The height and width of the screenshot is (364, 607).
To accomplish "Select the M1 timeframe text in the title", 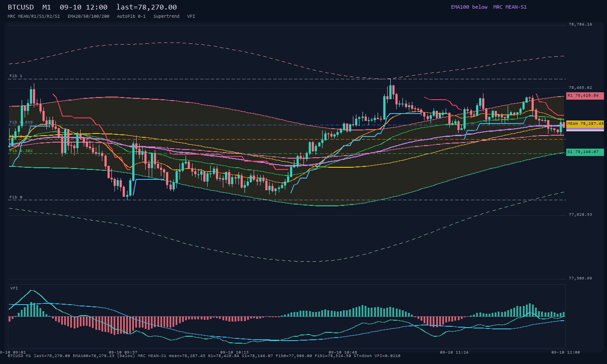I will (x=46, y=7).
